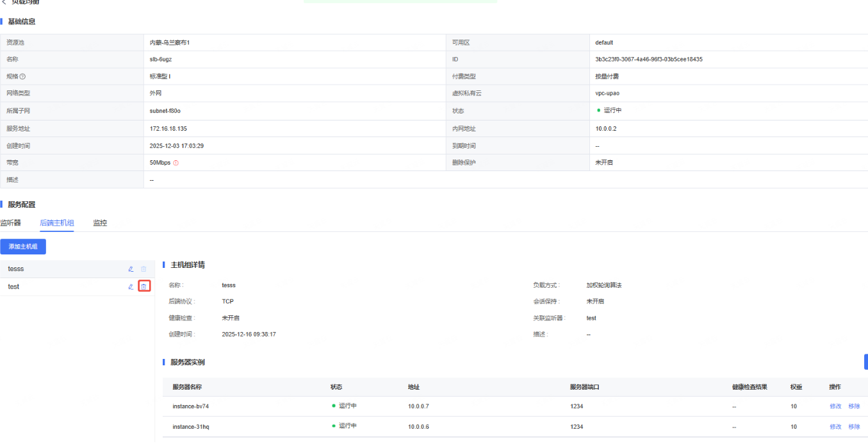868x448 pixels.
Task: Click the network type value 外网
Action: [156, 94]
